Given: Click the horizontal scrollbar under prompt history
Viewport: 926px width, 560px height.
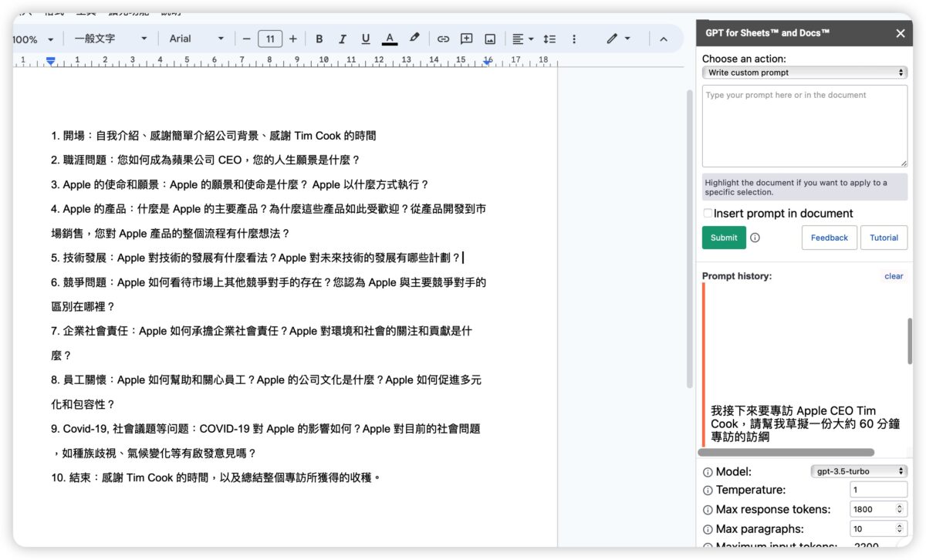Looking at the screenshot, I should 786,453.
